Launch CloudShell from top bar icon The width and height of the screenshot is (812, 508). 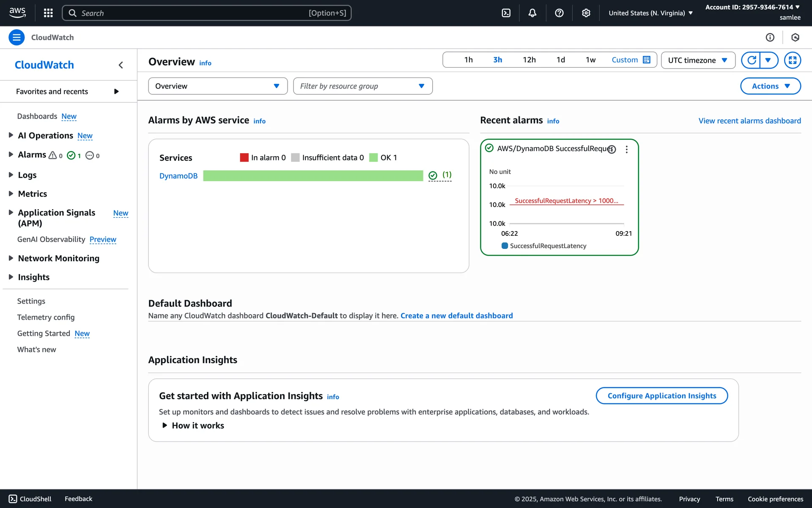point(506,13)
